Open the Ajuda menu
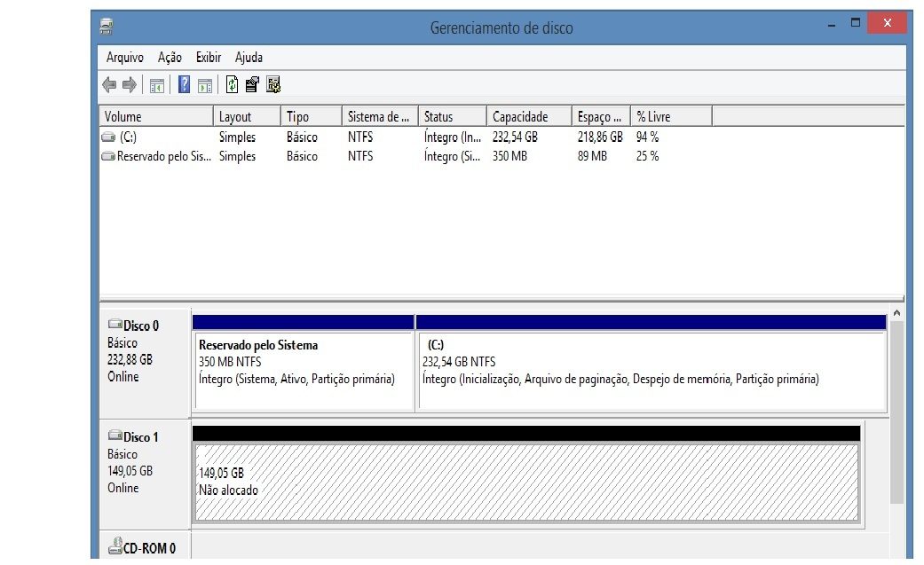This screenshot has height=565, width=924. pos(249,57)
